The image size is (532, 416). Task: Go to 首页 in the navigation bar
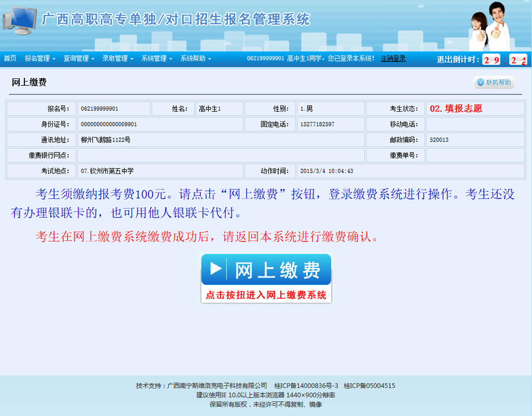[x=10, y=58]
